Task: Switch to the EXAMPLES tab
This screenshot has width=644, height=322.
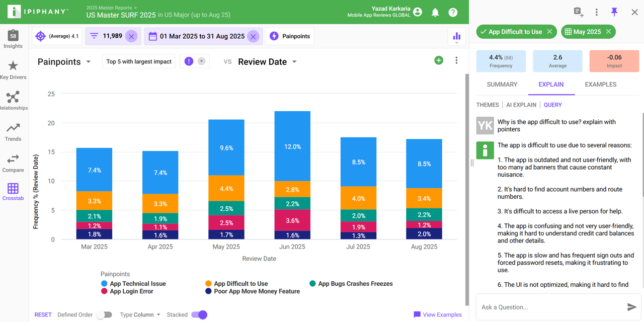Action: [600, 85]
